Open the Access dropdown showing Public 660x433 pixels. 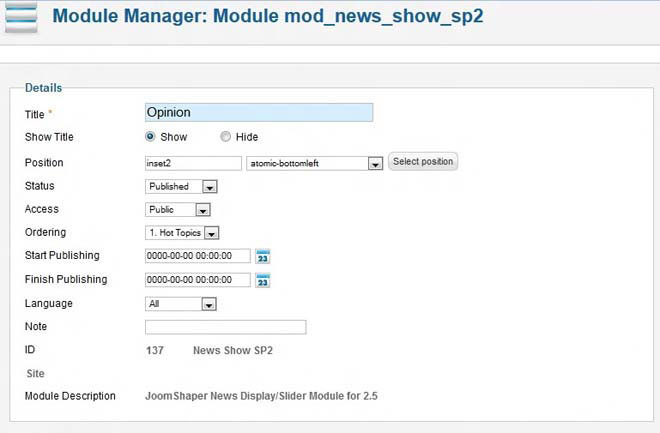tap(203, 210)
